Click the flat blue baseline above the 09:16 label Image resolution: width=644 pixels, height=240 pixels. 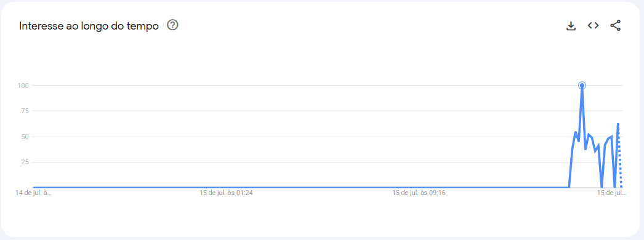coord(419,188)
